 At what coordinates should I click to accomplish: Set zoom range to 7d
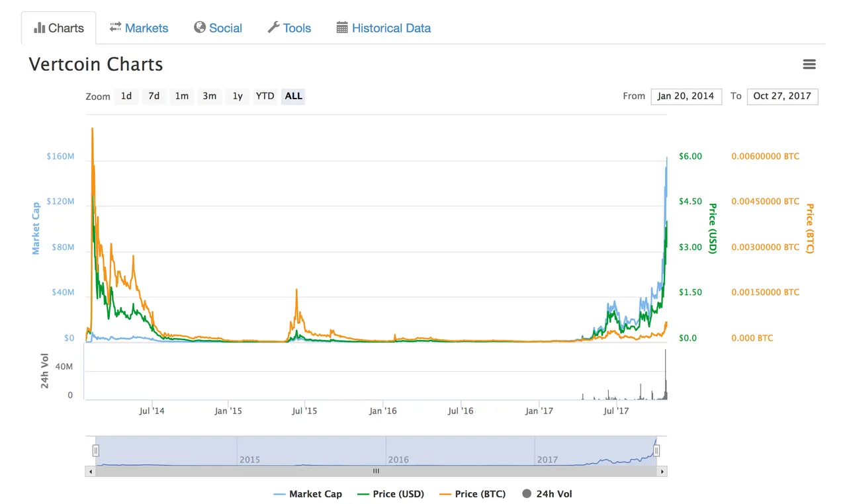(x=154, y=96)
